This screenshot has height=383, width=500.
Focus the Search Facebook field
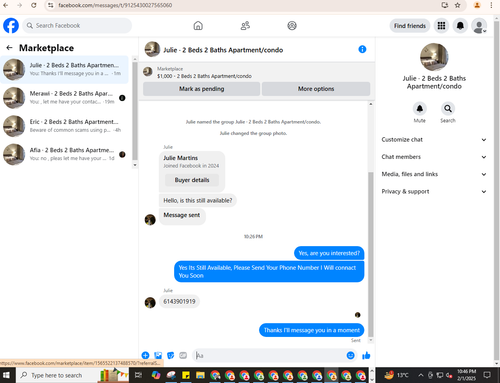point(77,26)
